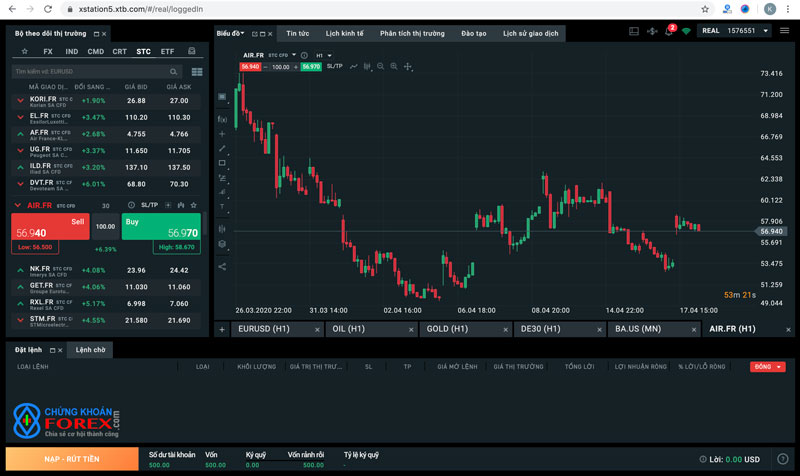Open the indicators f(x) tool

tap(222, 119)
